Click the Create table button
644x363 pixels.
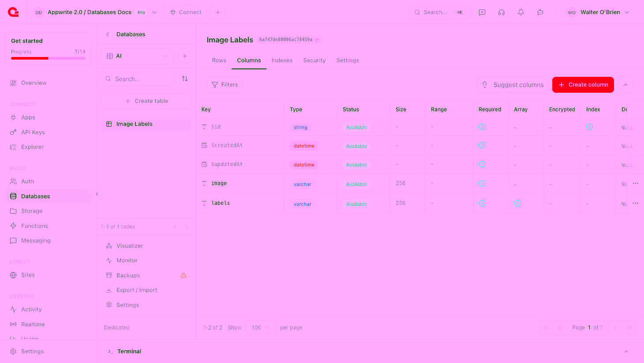pyautogui.click(x=146, y=101)
